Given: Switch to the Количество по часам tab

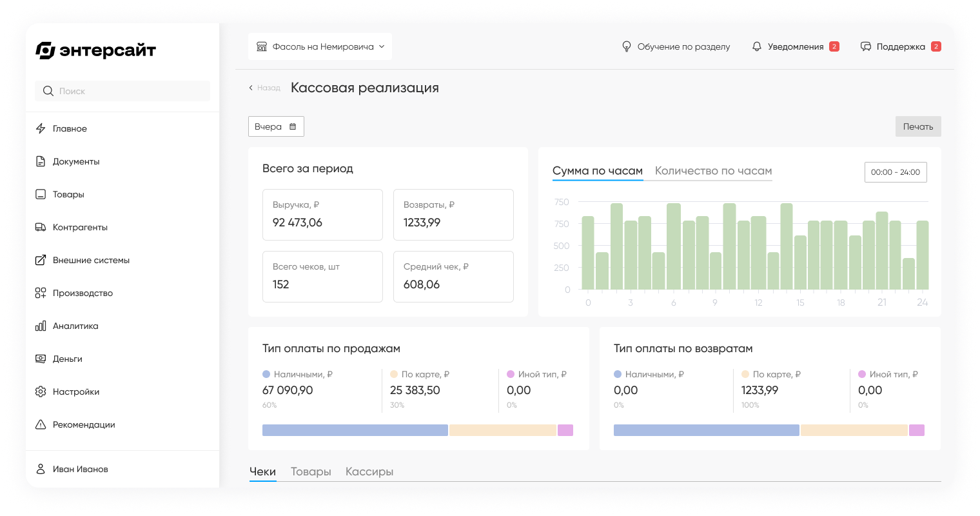Looking at the screenshot, I should [x=713, y=171].
